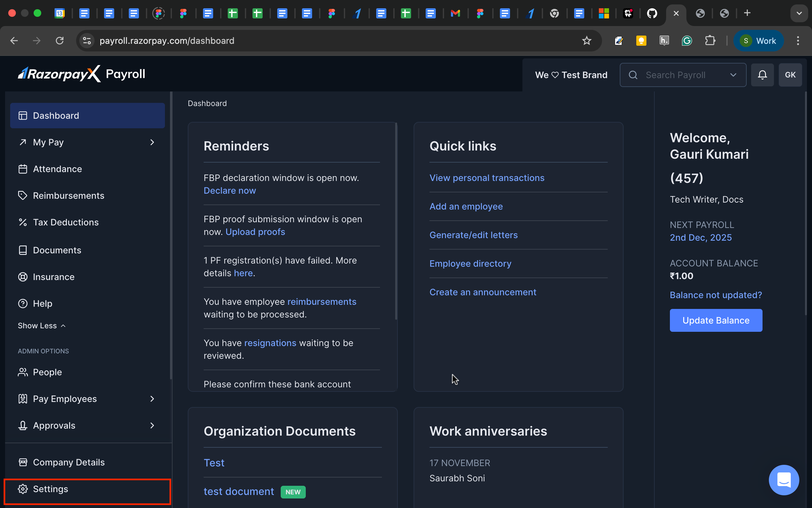Open Help from the sidebar
Screen dimensions: 812x508
point(87,304)
